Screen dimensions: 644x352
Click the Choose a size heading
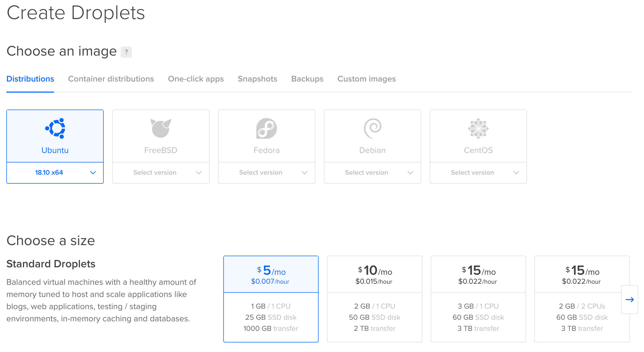coord(51,241)
